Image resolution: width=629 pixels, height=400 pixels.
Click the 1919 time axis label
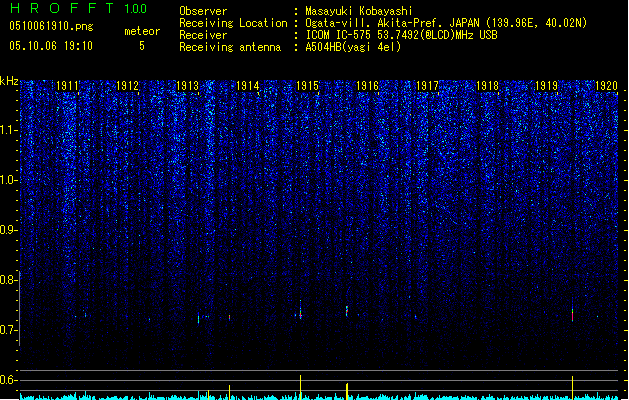[547, 86]
